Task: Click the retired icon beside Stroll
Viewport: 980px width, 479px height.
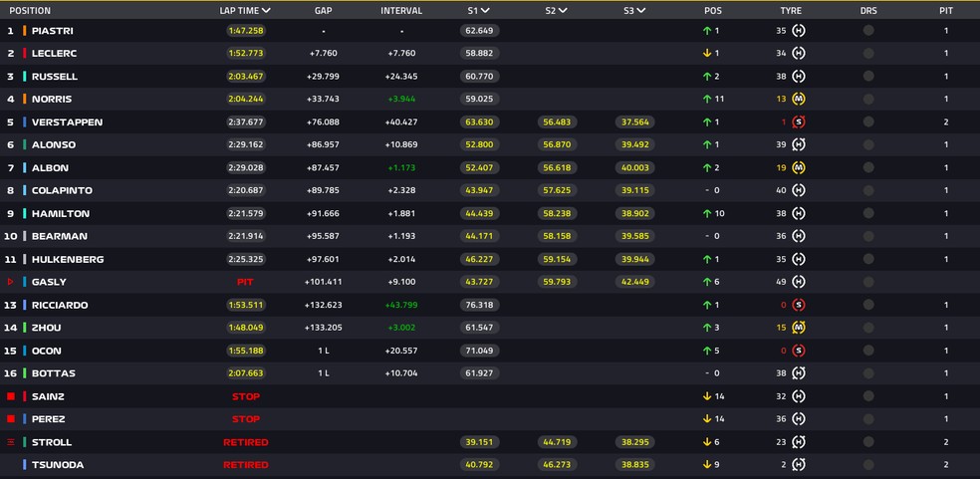Action: [x=11, y=442]
